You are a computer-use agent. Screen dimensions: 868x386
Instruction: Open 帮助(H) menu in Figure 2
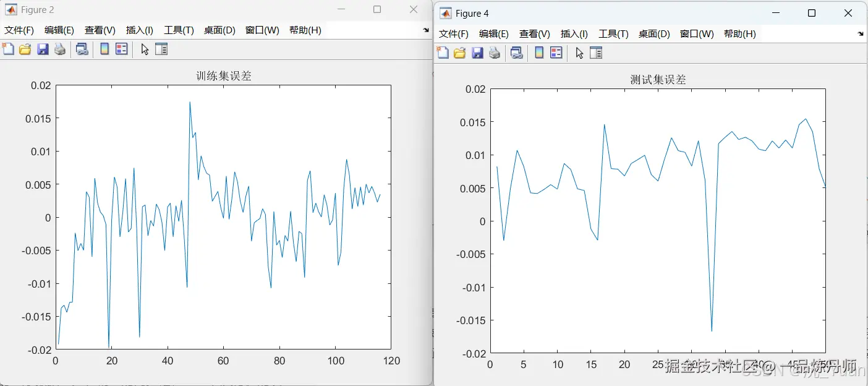click(305, 30)
